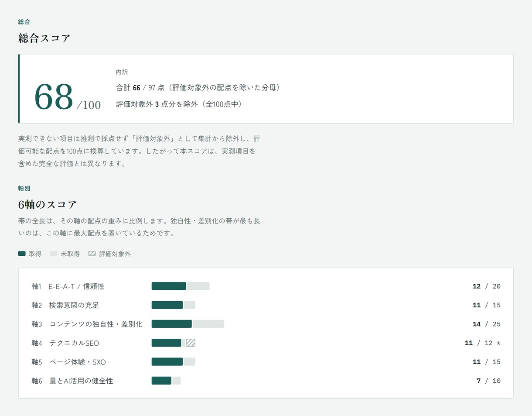Click the large 68 total score
This screenshot has width=532, height=416.
coord(54,97)
